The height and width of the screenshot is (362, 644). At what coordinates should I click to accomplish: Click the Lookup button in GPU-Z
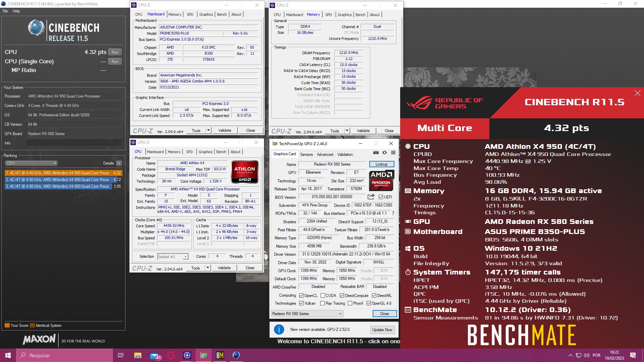pos(381,164)
